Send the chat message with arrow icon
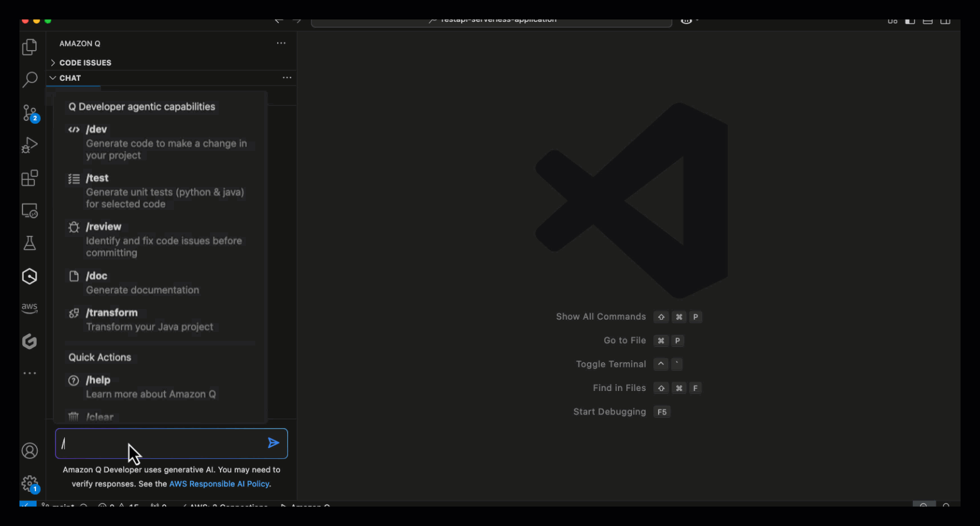Image resolution: width=980 pixels, height=526 pixels. point(273,443)
